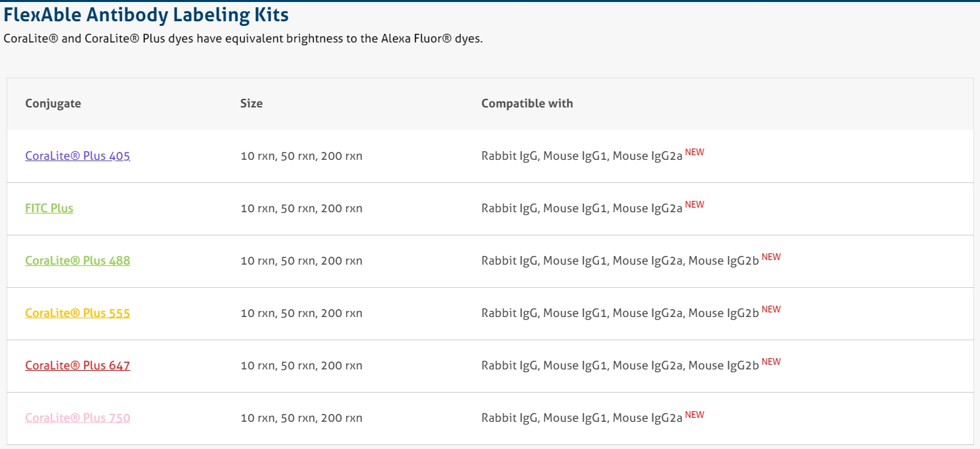
Task: Click compatibility text in CoraLite Plus 647 row
Action: click(x=620, y=366)
